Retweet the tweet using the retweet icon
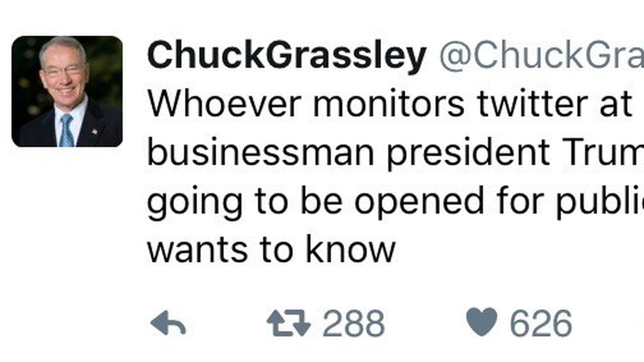644x362 pixels. coord(288,323)
